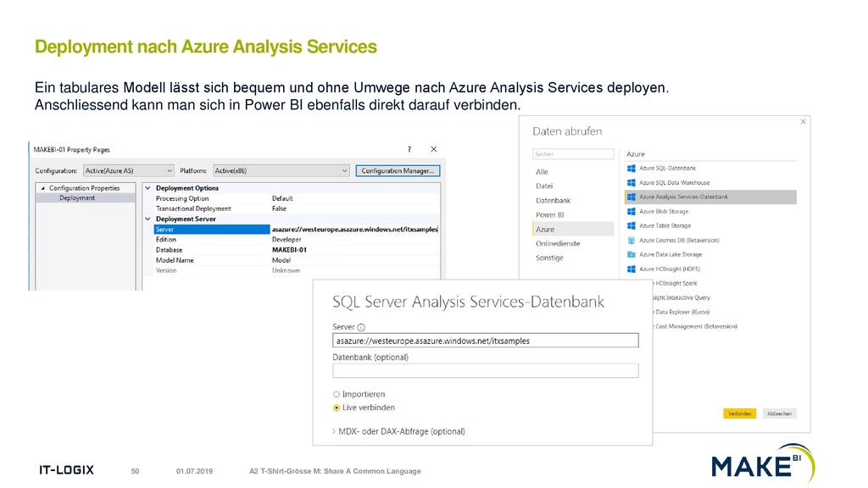The image size is (868, 488).
Task: Select the Azure category in sidebar
Action: coord(573,229)
